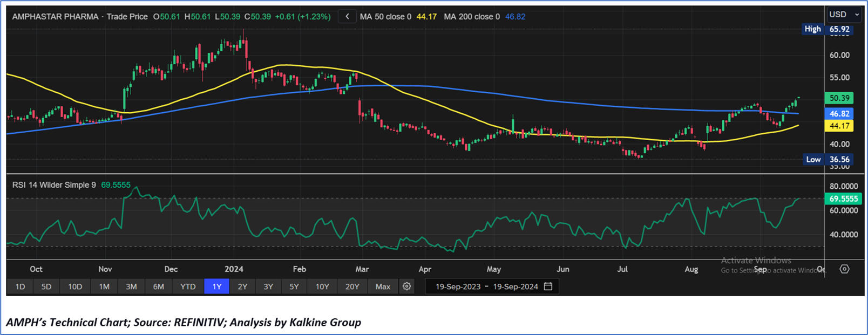Screen dimensions: 868x335
Task: Click the MA 200 close indicator label
Action: click(472, 17)
